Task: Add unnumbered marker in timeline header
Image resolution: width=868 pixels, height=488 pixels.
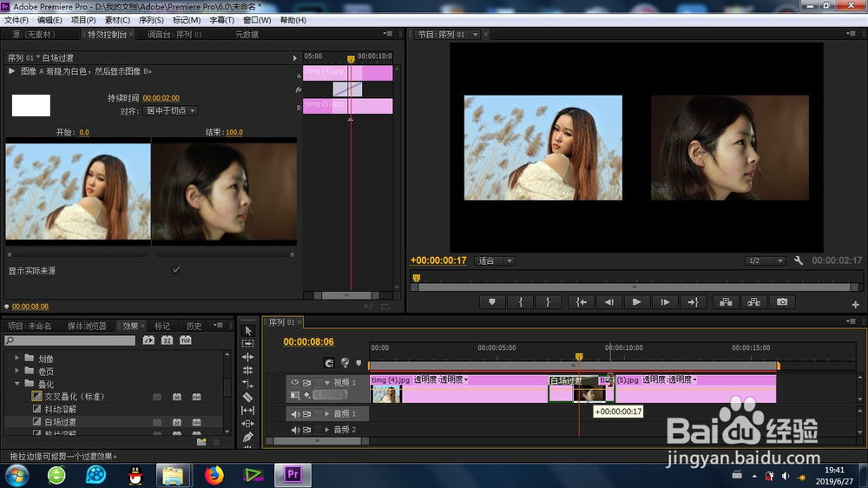Action: [x=358, y=363]
